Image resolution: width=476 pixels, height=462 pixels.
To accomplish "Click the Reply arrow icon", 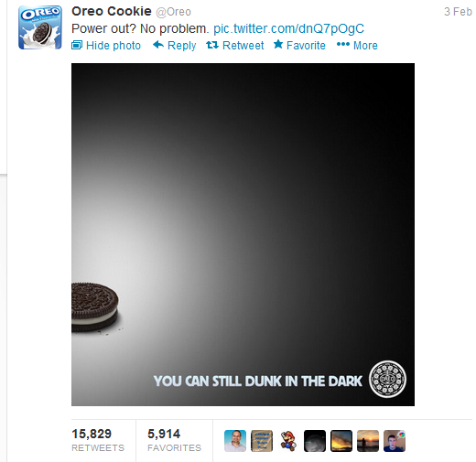I will click(158, 45).
